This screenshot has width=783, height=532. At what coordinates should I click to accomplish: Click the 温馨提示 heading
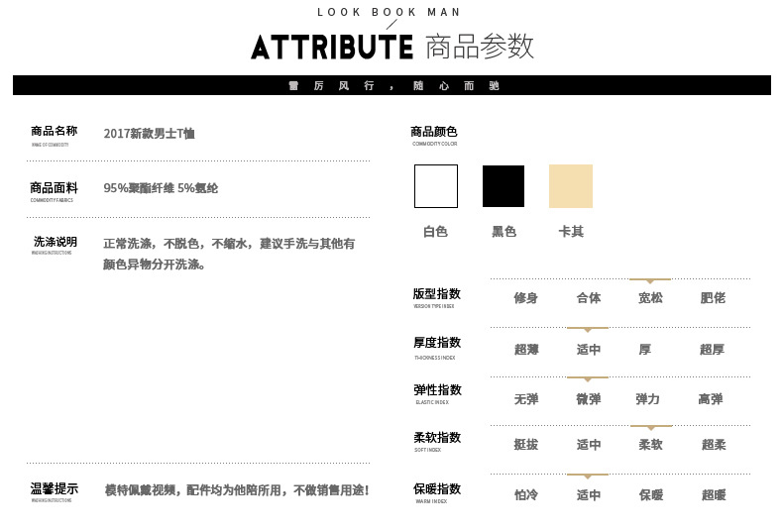point(55,488)
